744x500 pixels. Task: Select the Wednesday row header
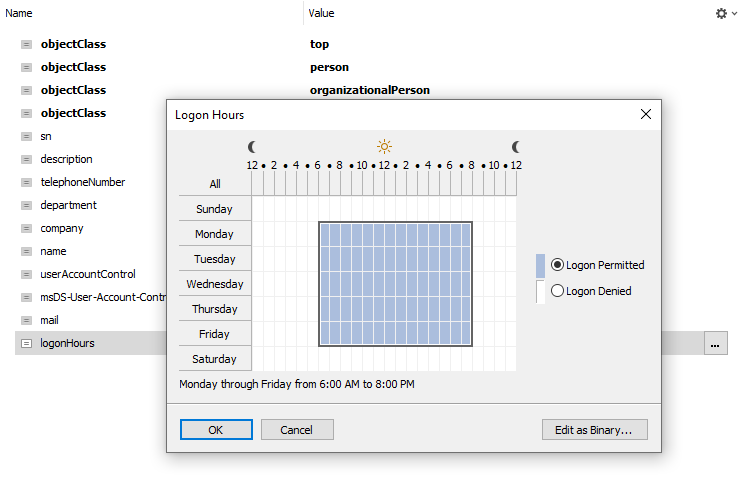point(215,284)
